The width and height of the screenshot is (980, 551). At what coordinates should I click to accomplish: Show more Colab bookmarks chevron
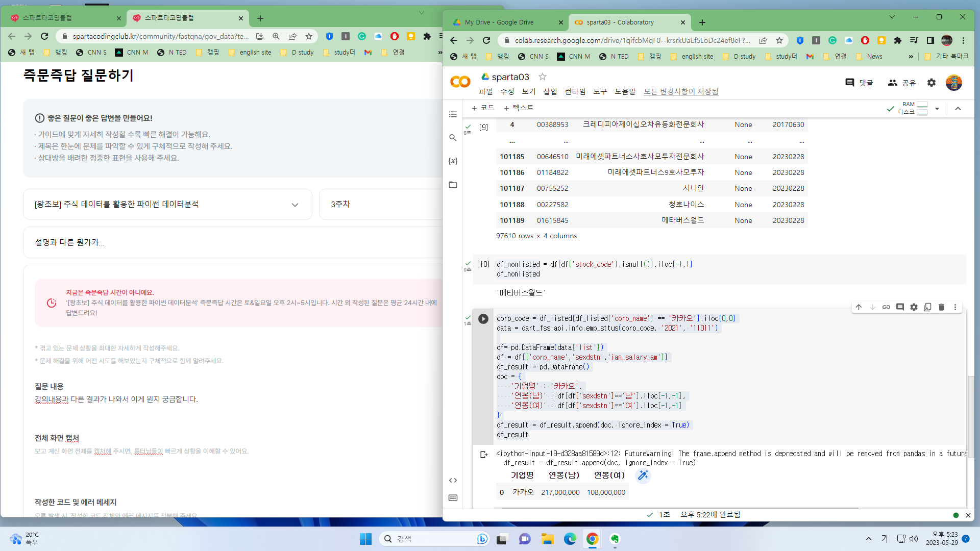[911, 57]
